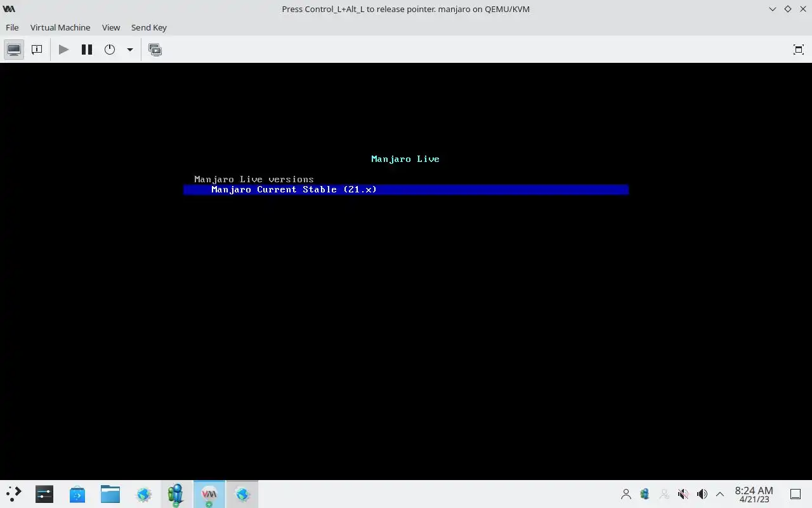Viewport: 812px width, 508px height.
Task: Open the KDE application launcher
Action: [x=13, y=493]
